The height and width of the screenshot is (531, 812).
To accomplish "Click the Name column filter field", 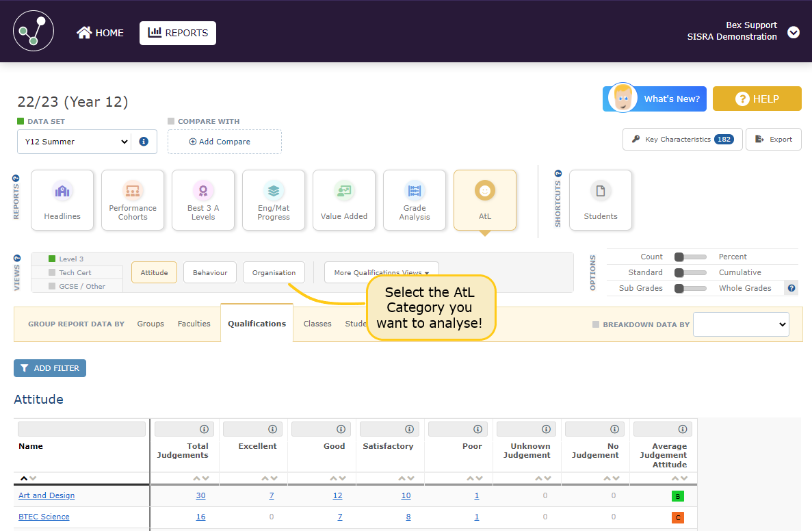I will tap(81, 429).
